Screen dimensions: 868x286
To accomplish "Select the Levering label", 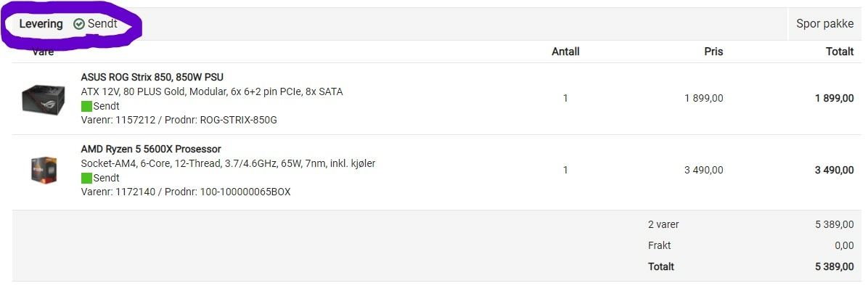I will click(41, 24).
